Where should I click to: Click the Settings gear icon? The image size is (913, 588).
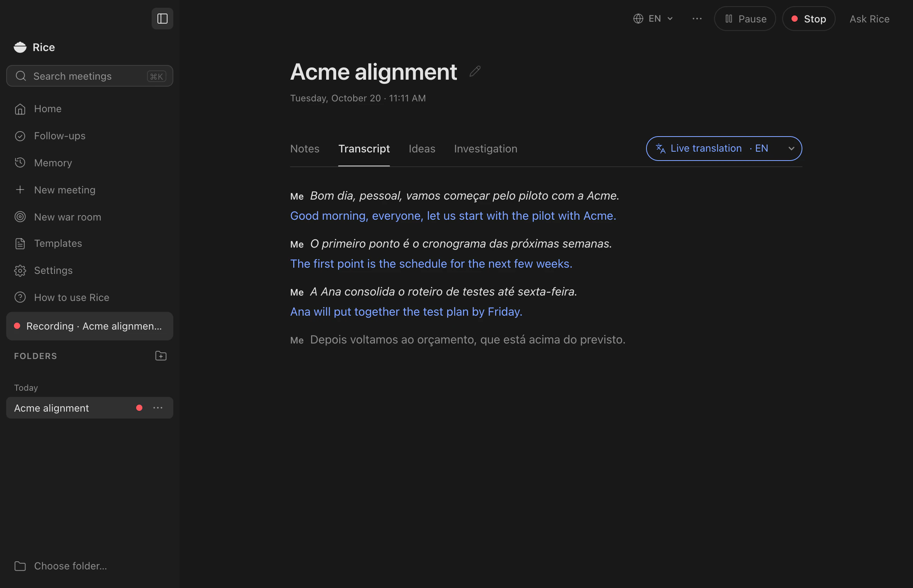pyautogui.click(x=20, y=270)
